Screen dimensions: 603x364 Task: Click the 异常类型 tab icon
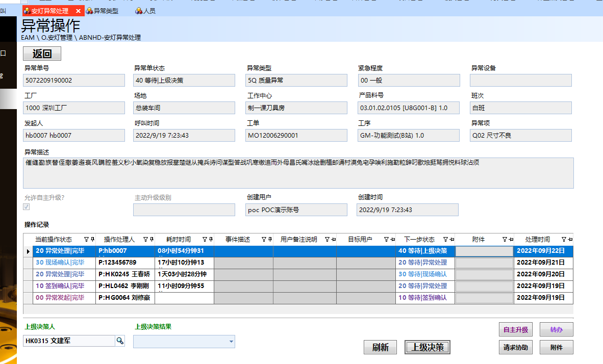pyautogui.click(x=89, y=11)
